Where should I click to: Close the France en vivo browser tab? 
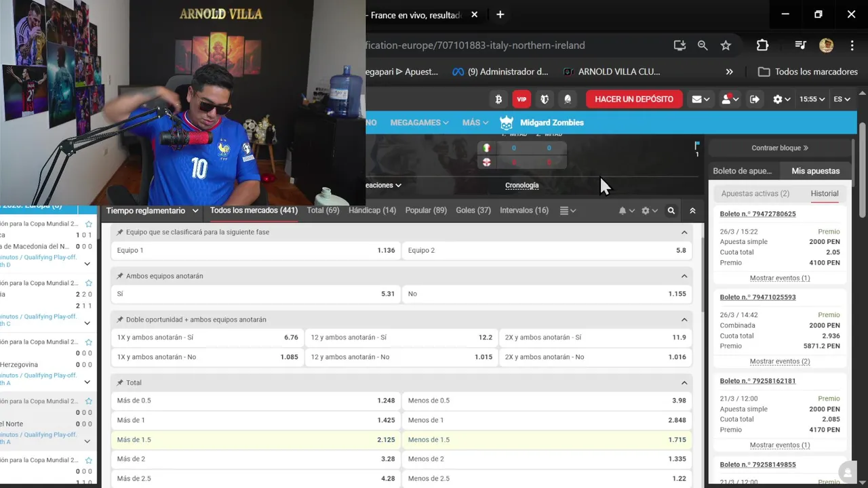pyautogui.click(x=474, y=14)
